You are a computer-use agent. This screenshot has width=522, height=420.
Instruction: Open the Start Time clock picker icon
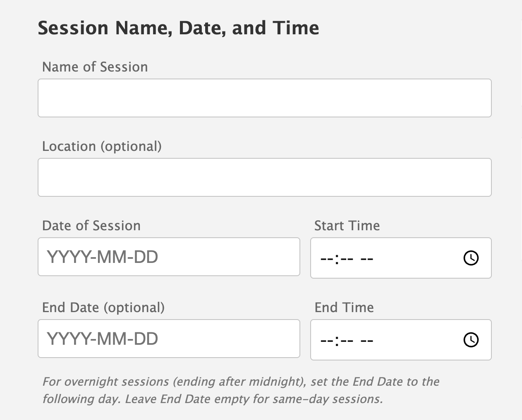pyautogui.click(x=471, y=258)
